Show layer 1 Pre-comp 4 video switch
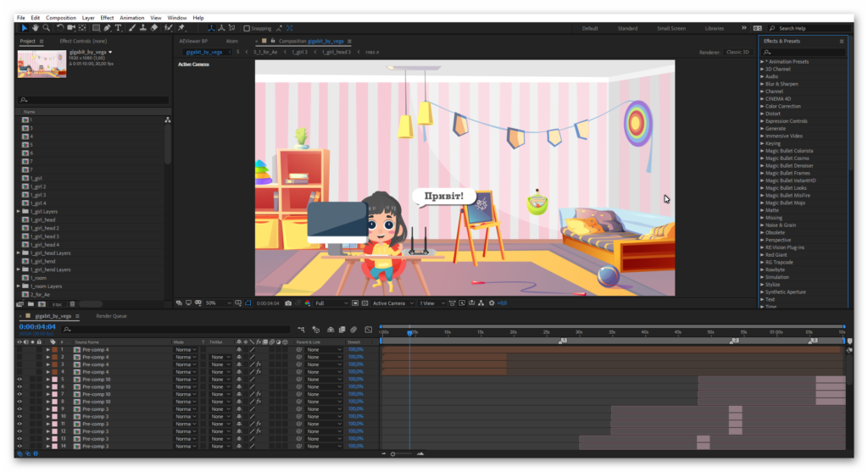Screen dimensions: 868x472 (x=19, y=350)
